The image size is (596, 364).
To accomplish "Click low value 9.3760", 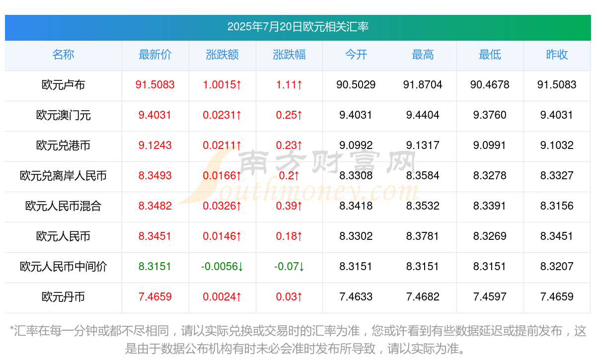I will click(x=490, y=115).
